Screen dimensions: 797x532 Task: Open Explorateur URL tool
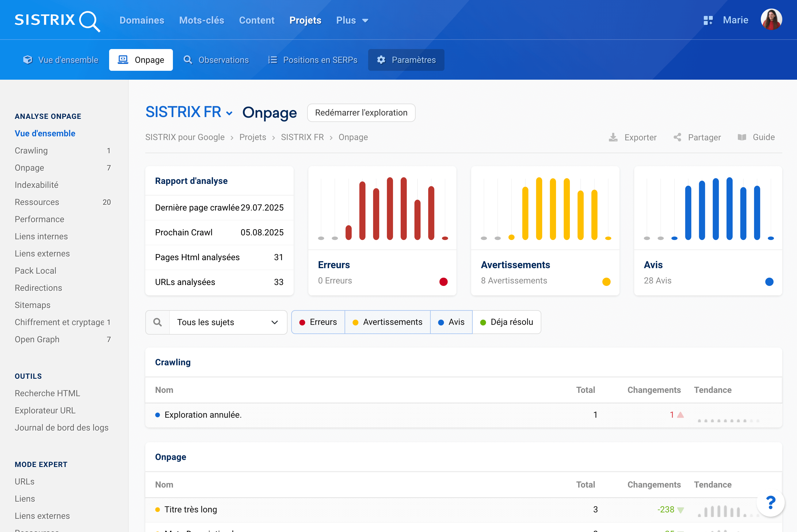pyautogui.click(x=45, y=411)
